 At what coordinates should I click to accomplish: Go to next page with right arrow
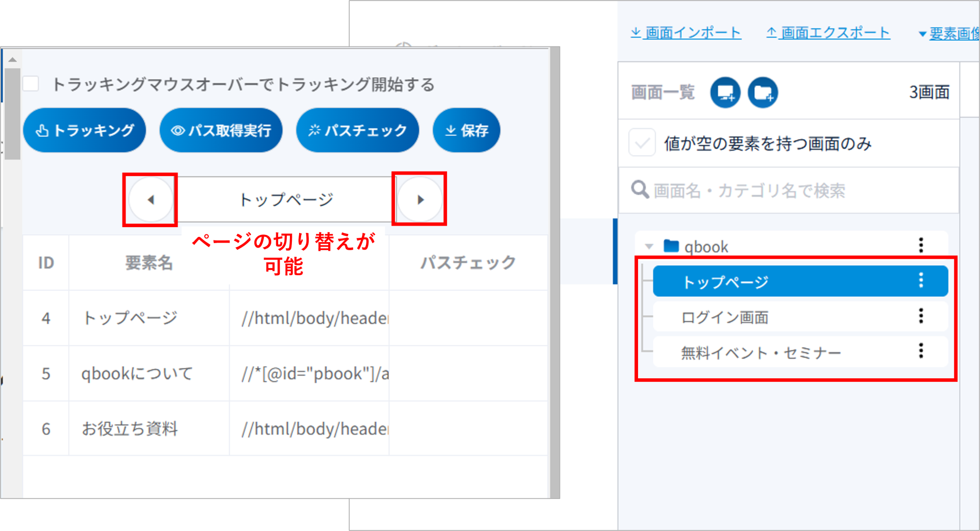(x=420, y=200)
